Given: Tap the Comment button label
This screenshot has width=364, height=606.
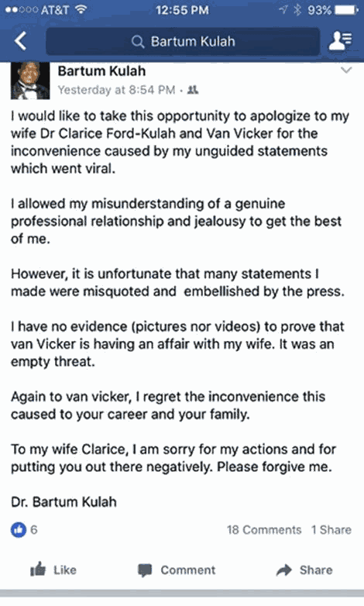Looking at the screenshot, I should pyautogui.click(x=188, y=570).
